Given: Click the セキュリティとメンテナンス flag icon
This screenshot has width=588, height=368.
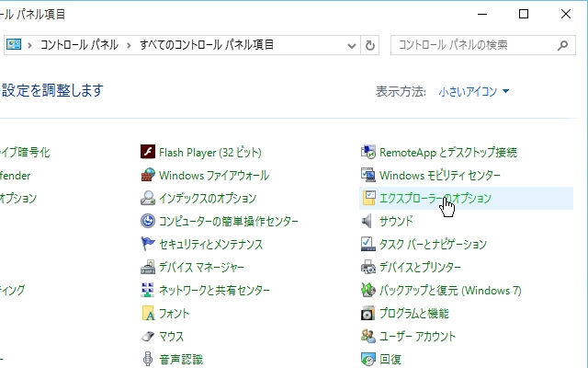Looking at the screenshot, I should [148, 244].
